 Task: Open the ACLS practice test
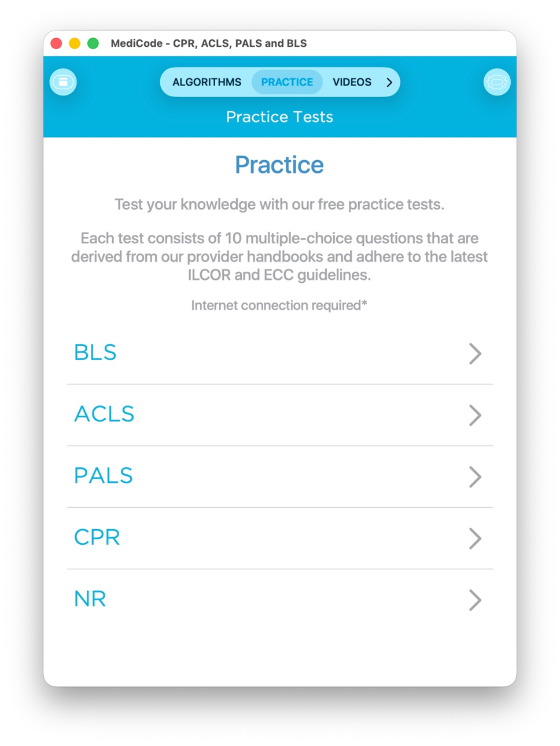click(280, 415)
